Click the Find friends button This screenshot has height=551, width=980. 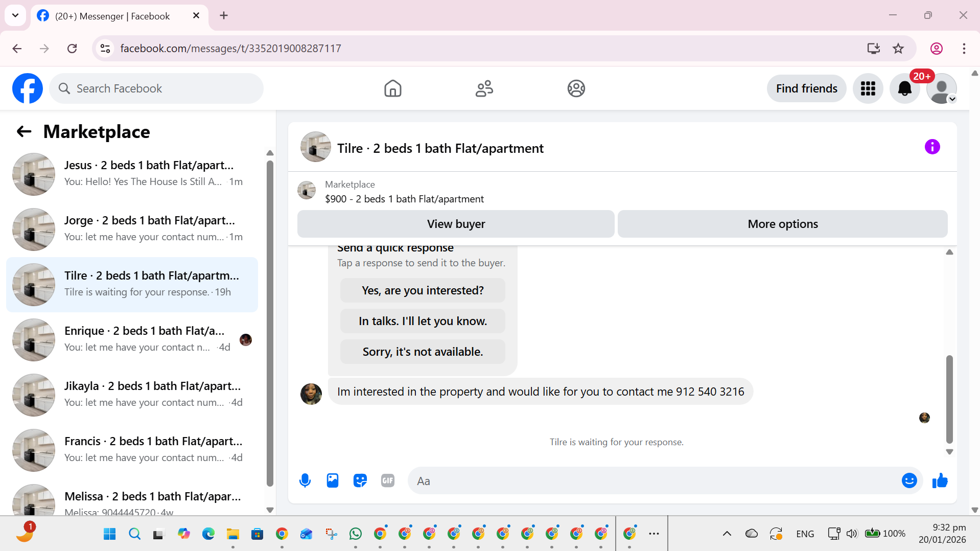click(x=806, y=88)
